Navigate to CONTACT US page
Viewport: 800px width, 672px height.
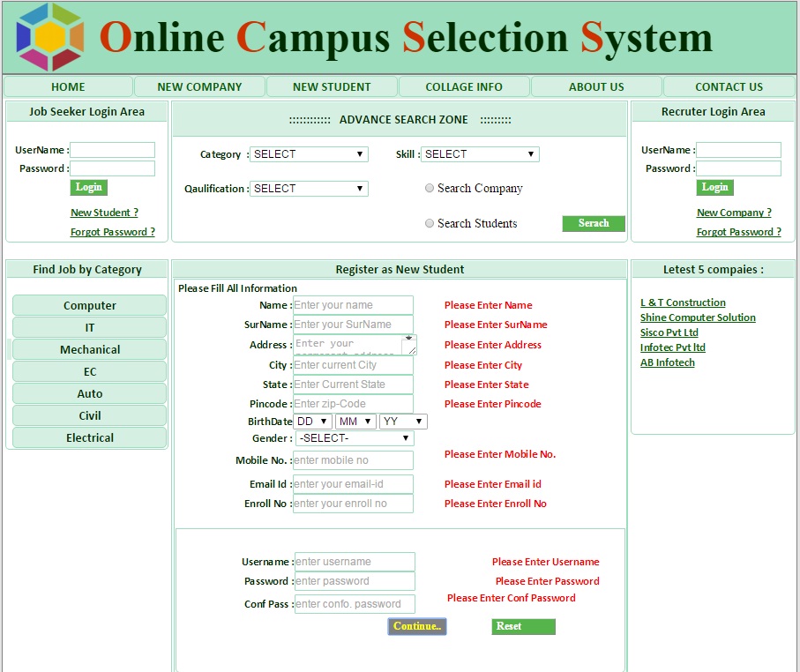[x=729, y=86]
